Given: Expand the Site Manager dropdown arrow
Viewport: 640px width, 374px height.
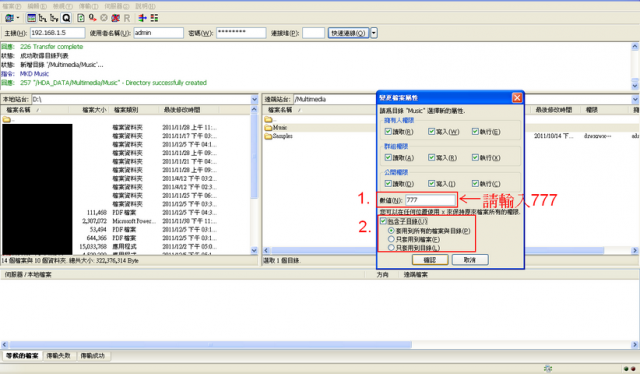Looking at the screenshot, I should (x=18, y=18).
